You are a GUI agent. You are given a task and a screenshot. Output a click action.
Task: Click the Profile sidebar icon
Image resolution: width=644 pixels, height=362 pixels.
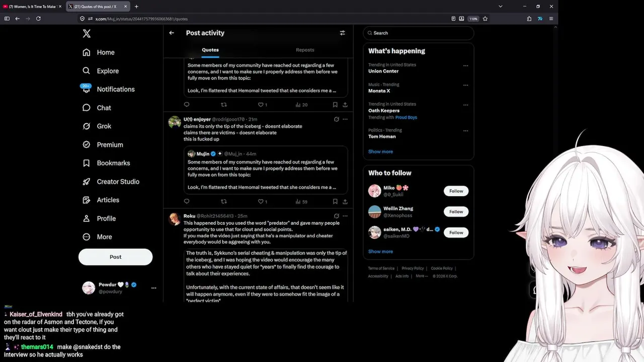click(87, 218)
